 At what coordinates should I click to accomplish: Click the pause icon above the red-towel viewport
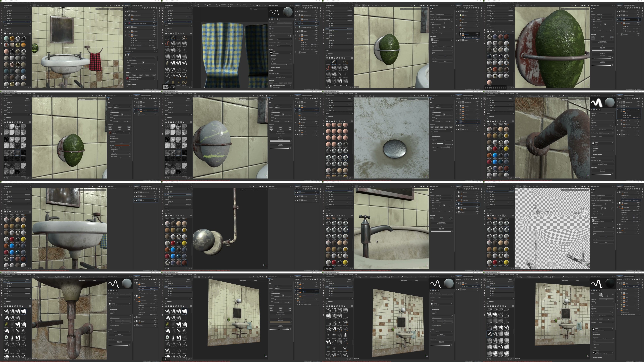[110, 5]
